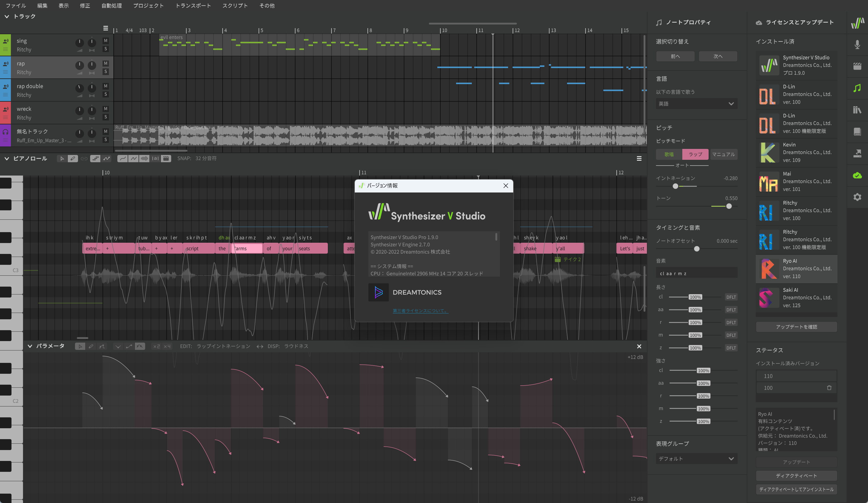Viewport: 868px width, 503px height.
Task: Swap EDIT and DISP parameters arrow icon
Action: (260, 347)
